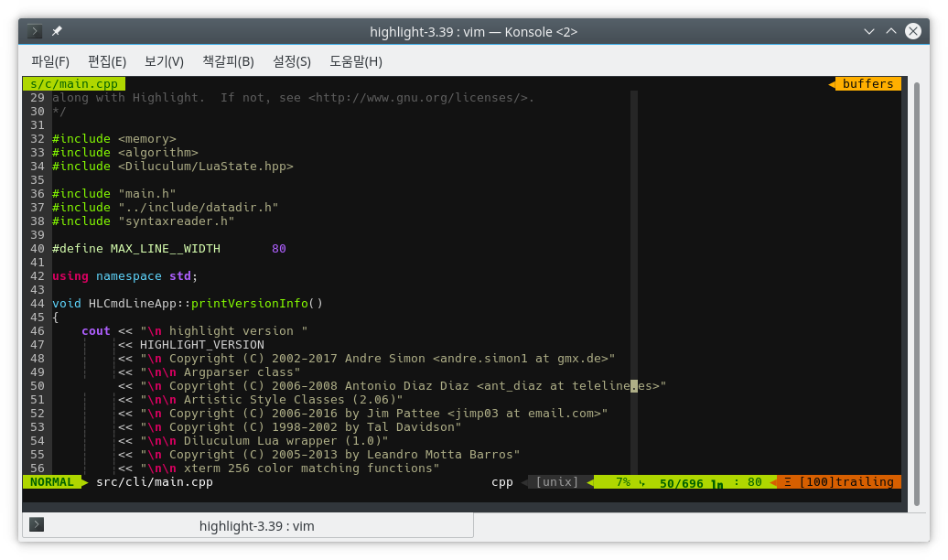The height and width of the screenshot is (560, 948).
Task: Open the 파일(F) menu
Action: point(50,61)
